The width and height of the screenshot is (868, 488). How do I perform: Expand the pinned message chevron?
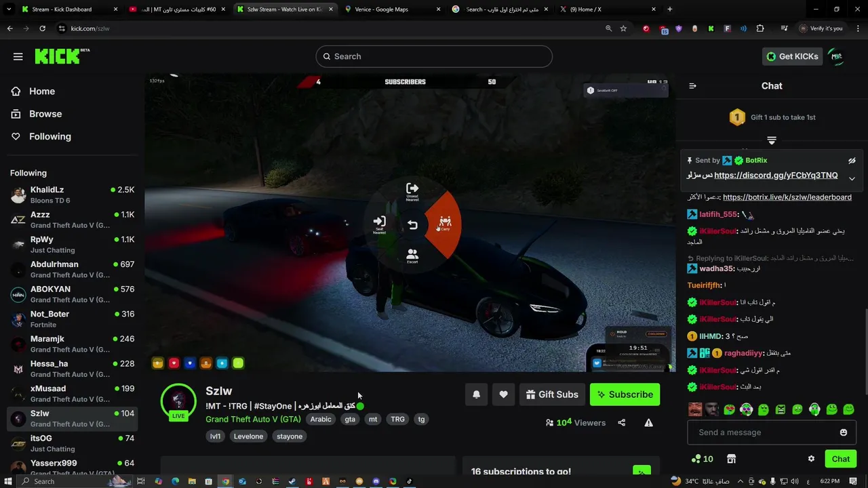tap(852, 178)
